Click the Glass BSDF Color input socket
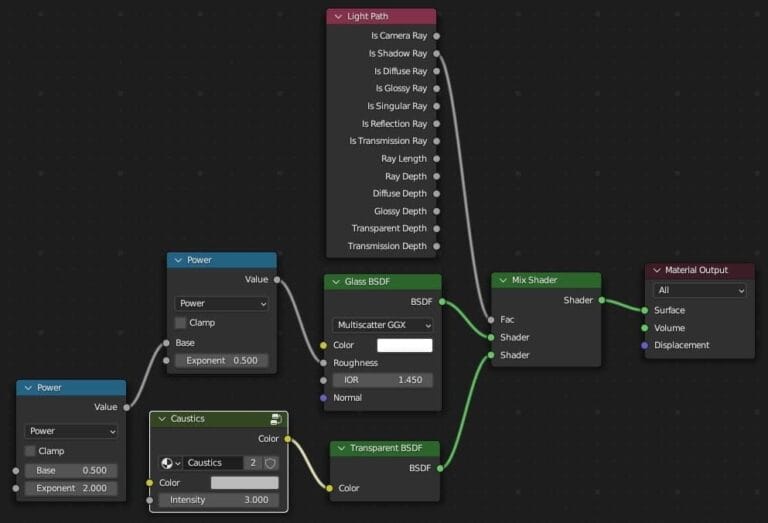 [323, 346]
